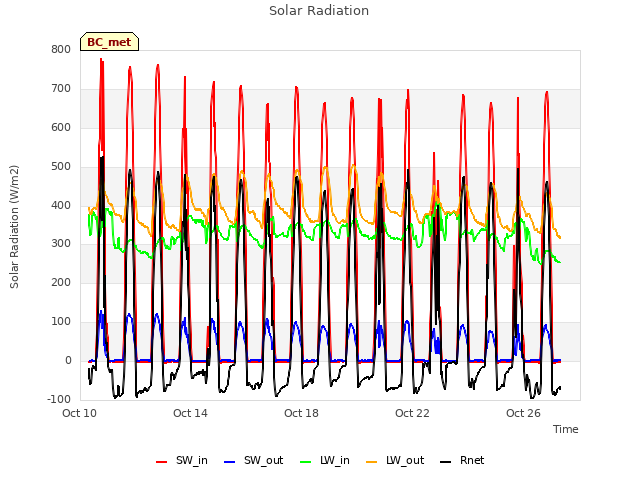Click the 100 y-axis tick label

pyautogui.click(x=61, y=322)
